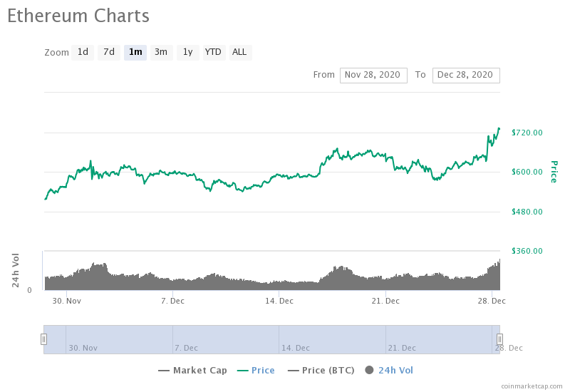Select the 28. Dec date axis label
570x392 pixels.
[492, 301]
